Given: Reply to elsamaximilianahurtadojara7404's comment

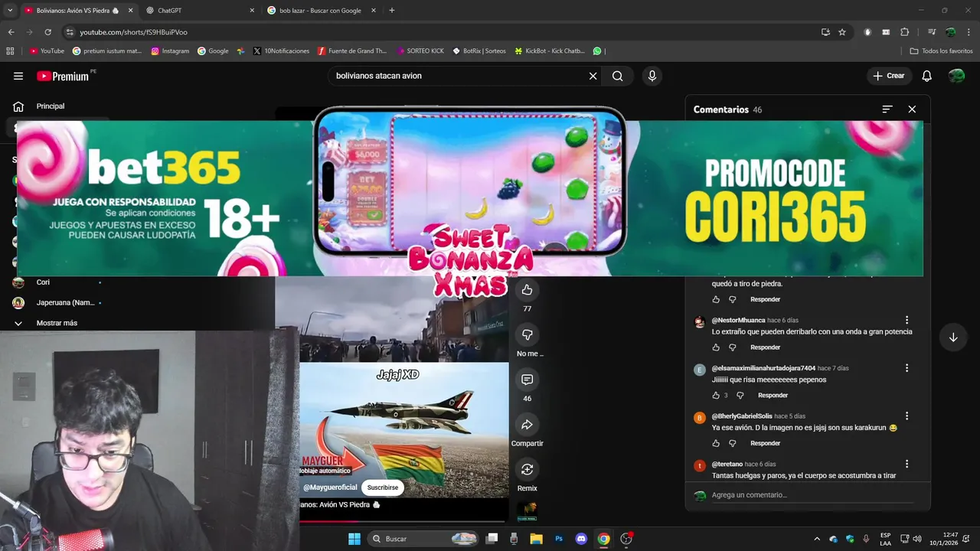Looking at the screenshot, I should pos(773,396).
